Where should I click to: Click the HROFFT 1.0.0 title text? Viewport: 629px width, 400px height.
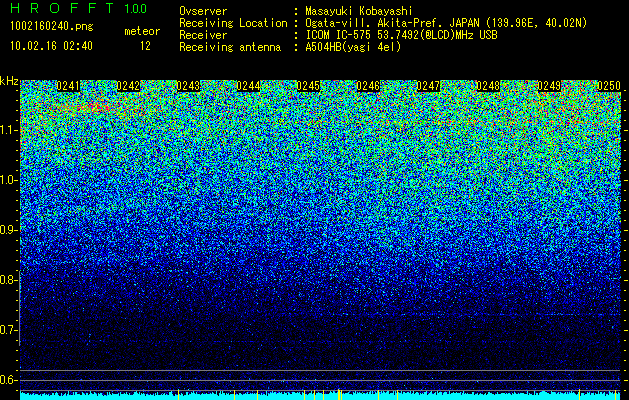point(79,8)
